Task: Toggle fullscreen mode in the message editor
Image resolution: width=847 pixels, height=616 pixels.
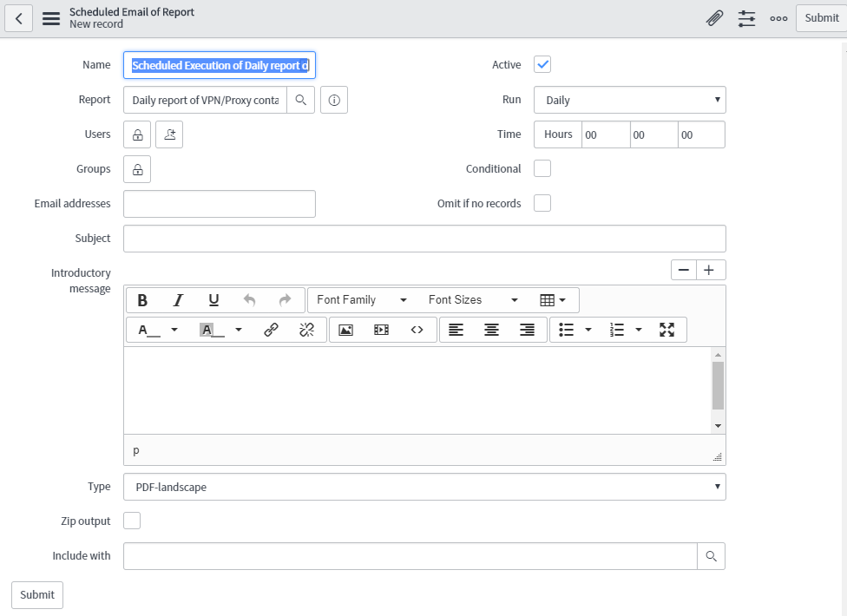Action: 666,329
